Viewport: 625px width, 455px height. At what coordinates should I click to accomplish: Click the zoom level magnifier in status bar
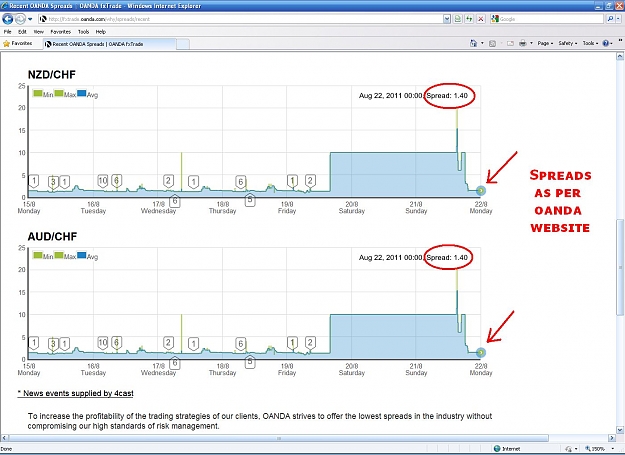588,449
